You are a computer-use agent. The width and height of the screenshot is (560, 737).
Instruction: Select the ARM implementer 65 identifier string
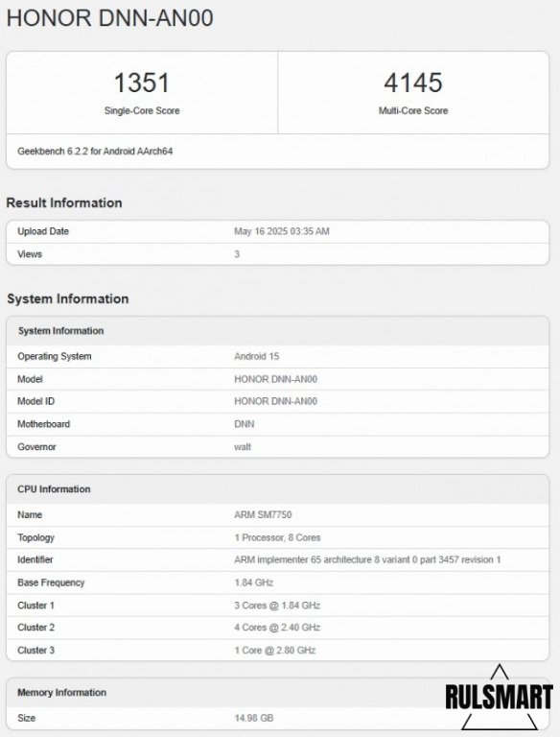pos(367,559)
